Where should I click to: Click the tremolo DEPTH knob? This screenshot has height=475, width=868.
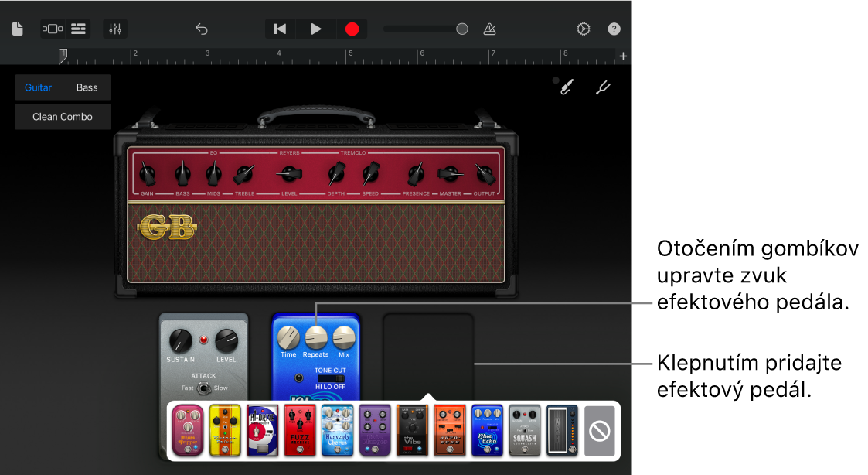pos(336,174)
